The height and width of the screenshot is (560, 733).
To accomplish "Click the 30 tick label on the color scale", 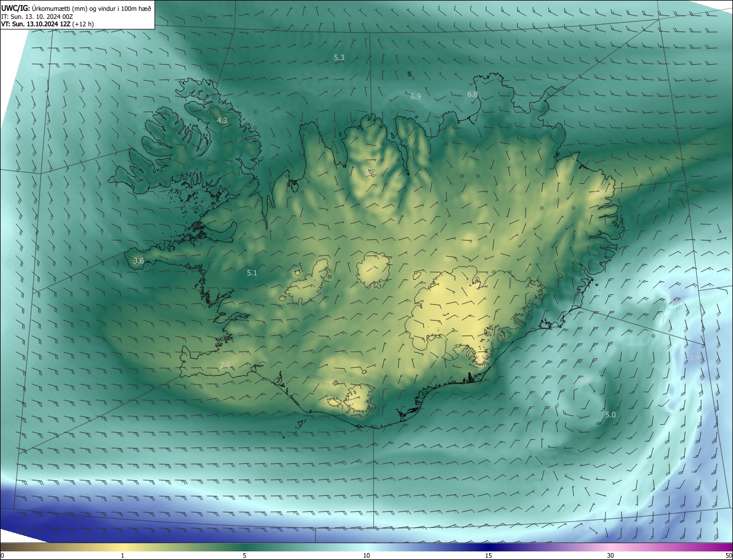I will [610, 555].
